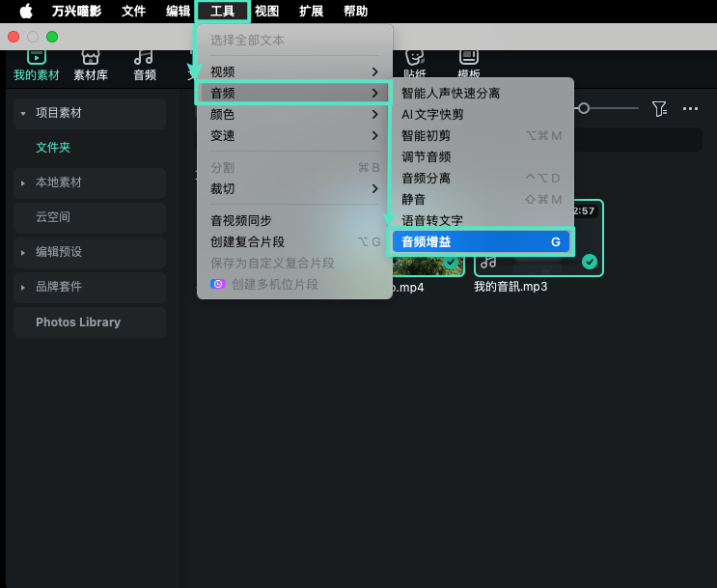Select the 文件夹 folder item

pos(53,148)
